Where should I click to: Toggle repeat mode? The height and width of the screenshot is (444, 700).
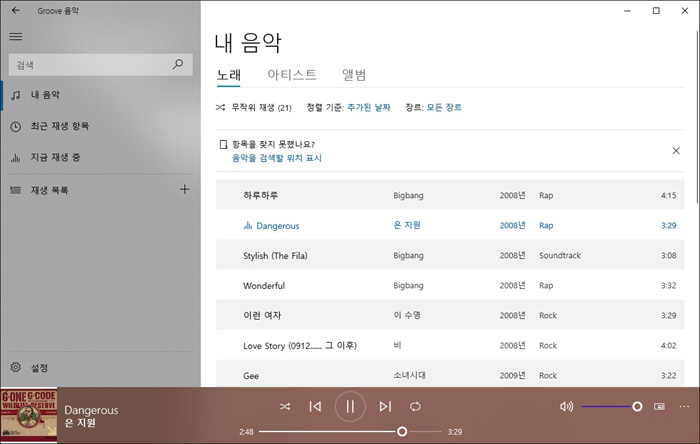pos(415,407)
